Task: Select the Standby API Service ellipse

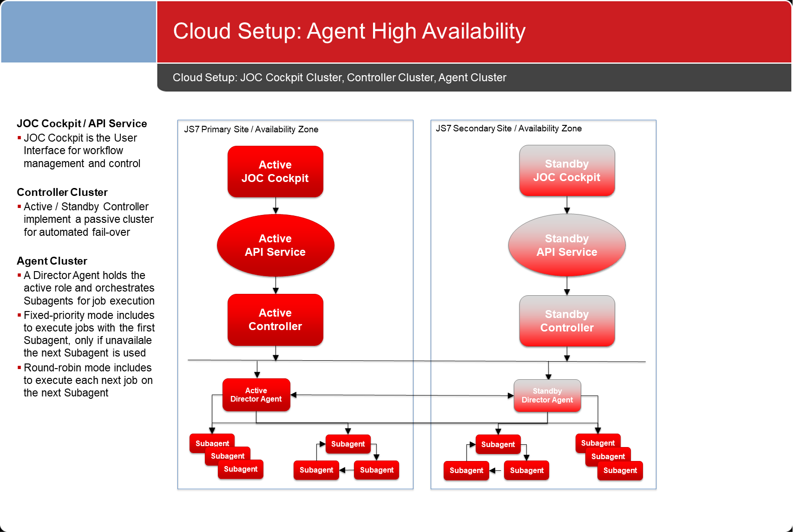Action: click(567, 245)
